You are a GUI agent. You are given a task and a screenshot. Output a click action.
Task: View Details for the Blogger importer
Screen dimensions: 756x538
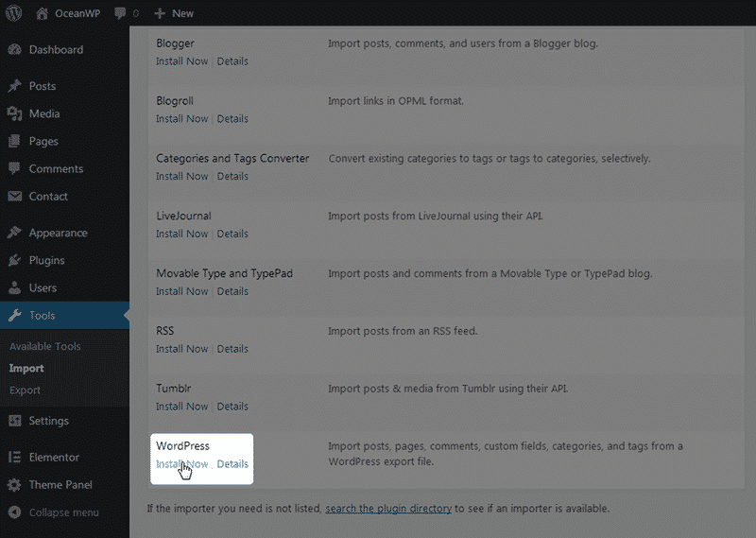pos(232,61)
